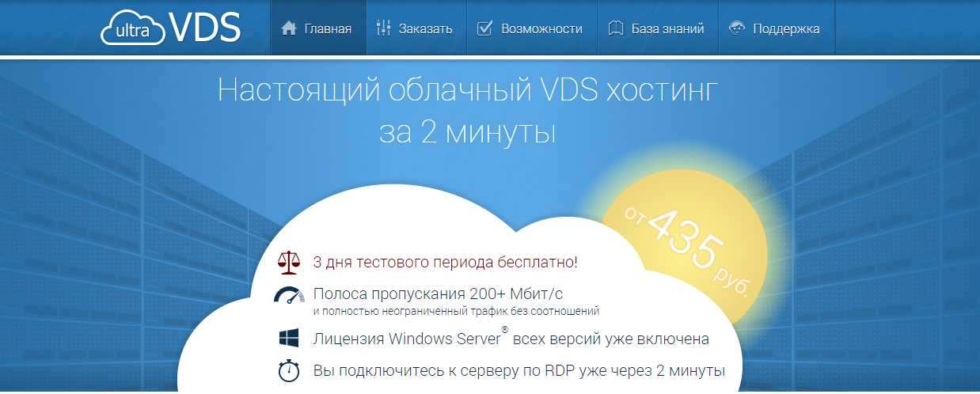Click the checkmark icon beside Возможности
This screenshot has height=394, width=980.
point(484,28)
